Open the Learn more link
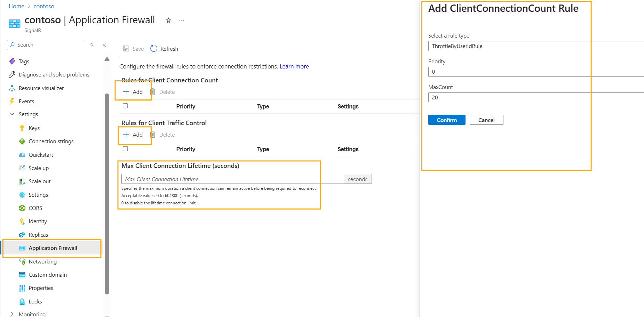The image size is (644, 317). 294,66
